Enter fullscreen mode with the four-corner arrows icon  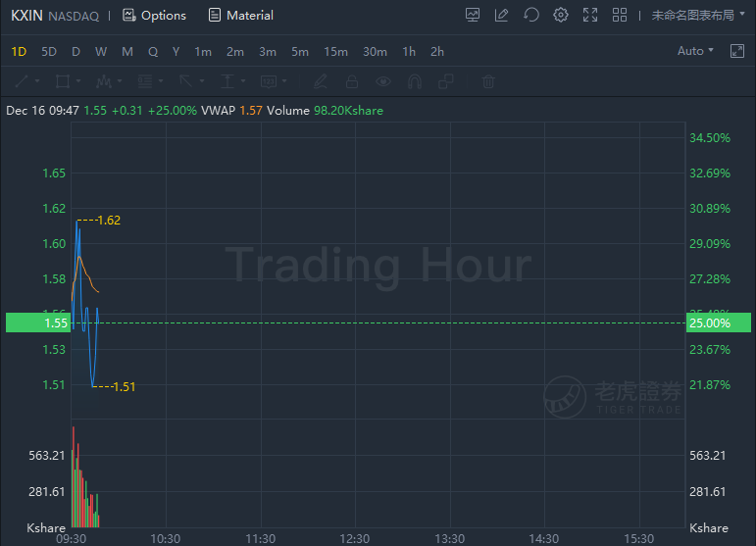click(590, 16)
